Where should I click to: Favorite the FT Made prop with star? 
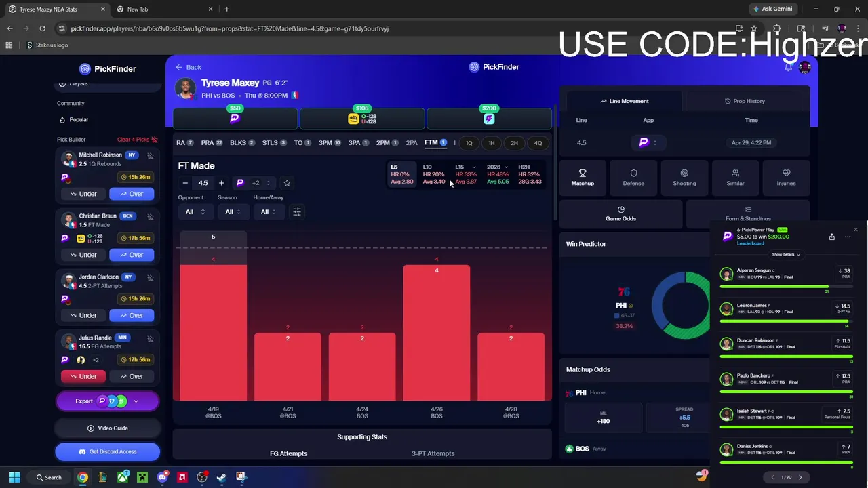click(287, 183)
